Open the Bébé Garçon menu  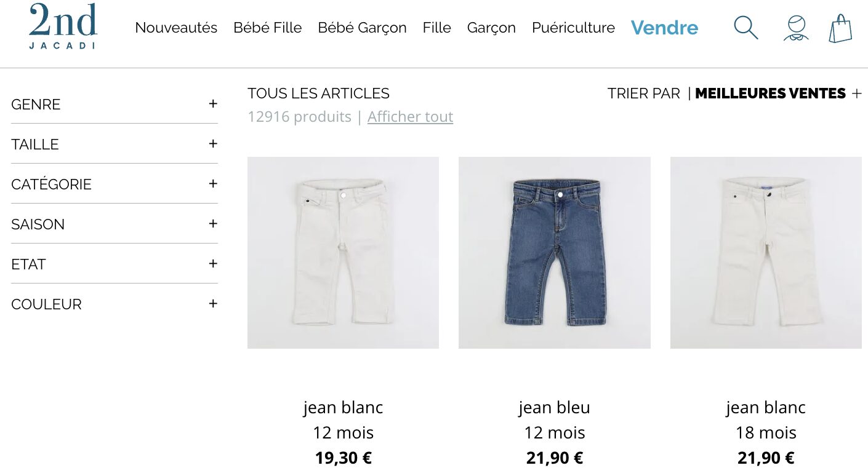coord(362,28)
